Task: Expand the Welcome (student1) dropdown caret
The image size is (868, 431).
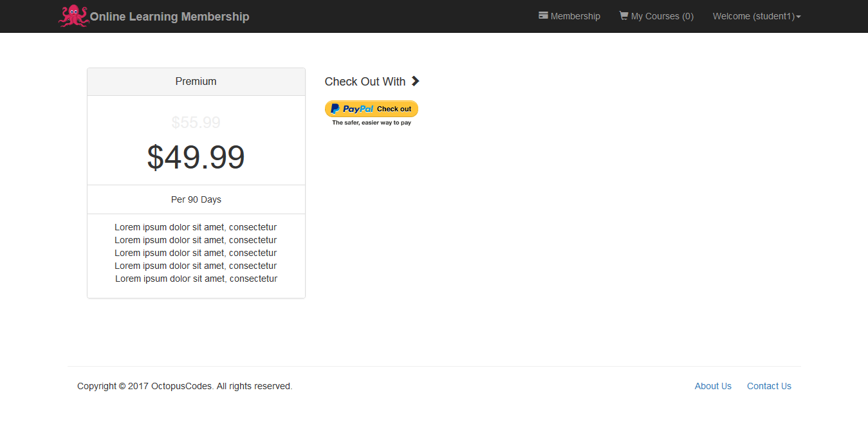Action: pos(799,17)
